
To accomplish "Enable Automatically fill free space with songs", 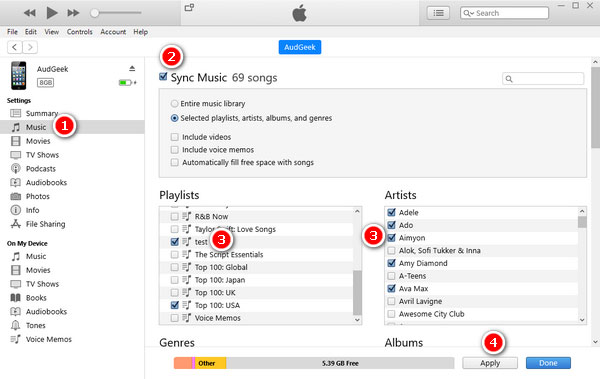I will coord(174,162).
